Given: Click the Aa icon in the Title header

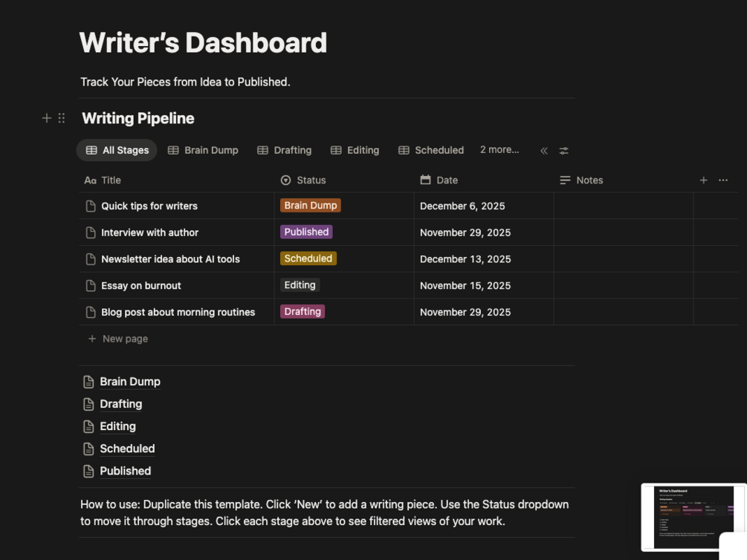Looking at the screenshot, I should 90,180.
